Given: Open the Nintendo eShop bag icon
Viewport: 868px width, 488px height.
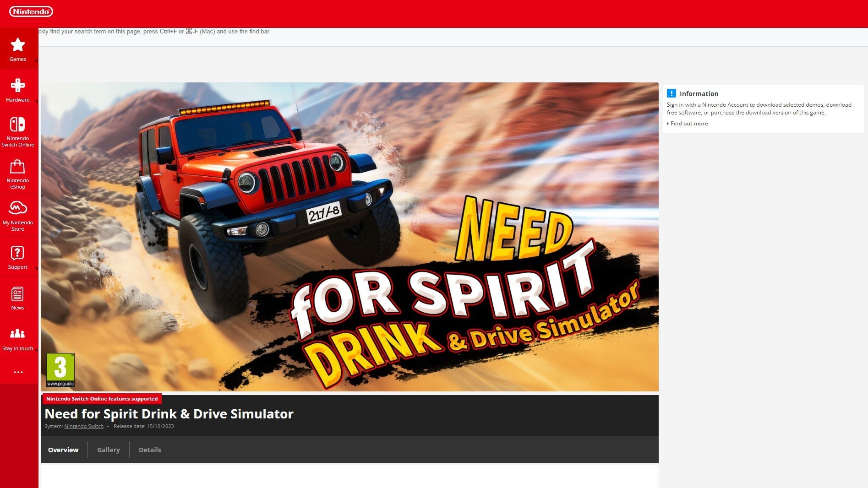Looking at the screenshot, I should click(x=18, y=167).
